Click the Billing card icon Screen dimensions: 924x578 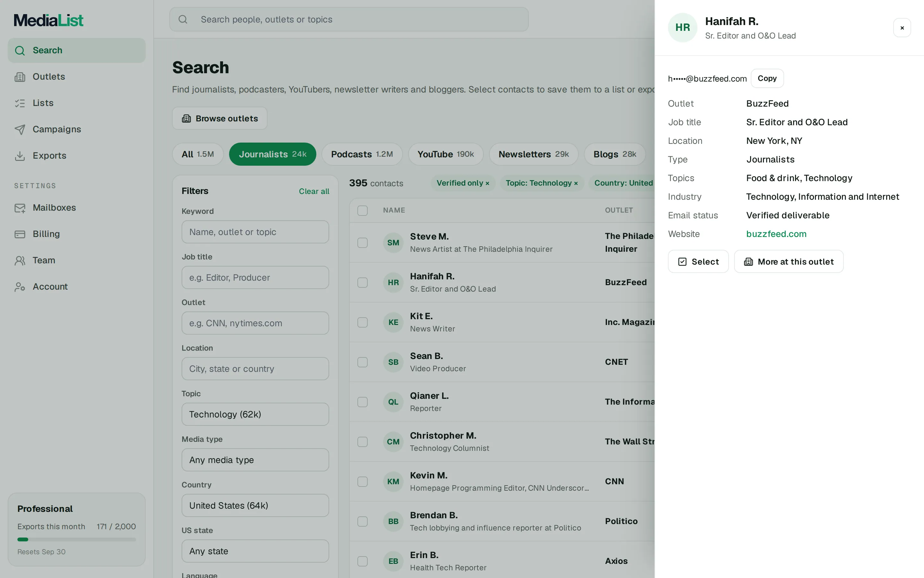point(20,234)
